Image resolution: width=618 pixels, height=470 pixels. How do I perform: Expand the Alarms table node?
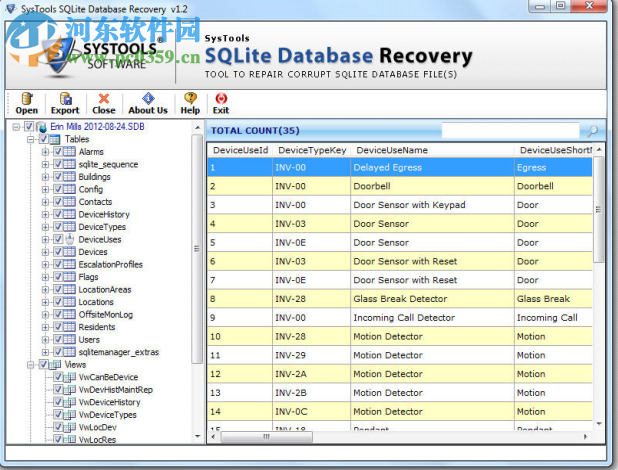(x=45, y=152)
